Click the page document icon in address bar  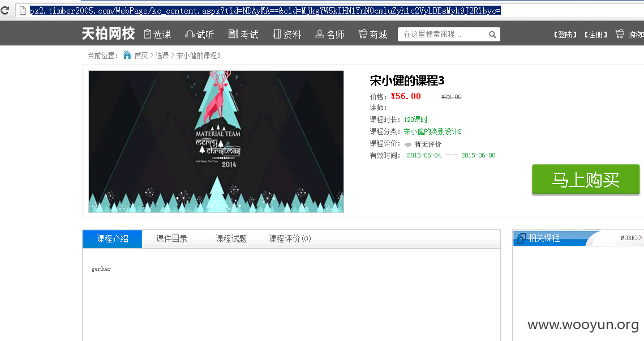tap(23, 11)
